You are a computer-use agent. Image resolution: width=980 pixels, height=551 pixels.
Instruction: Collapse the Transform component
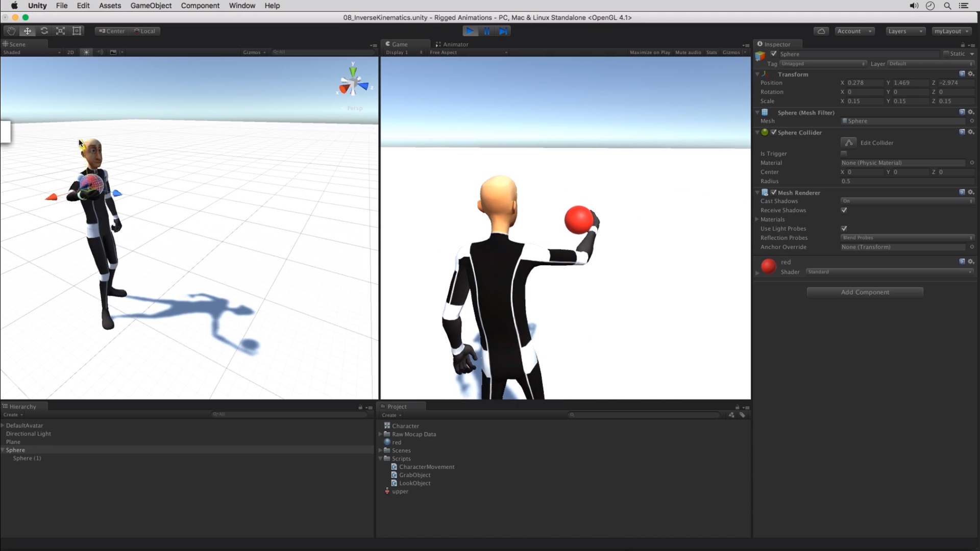[757, 74]
